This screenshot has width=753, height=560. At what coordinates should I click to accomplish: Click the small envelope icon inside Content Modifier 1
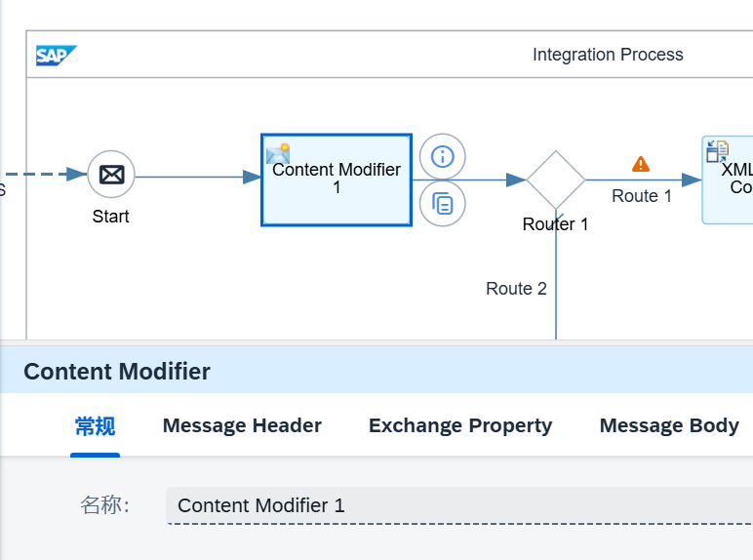click(278, 152)
